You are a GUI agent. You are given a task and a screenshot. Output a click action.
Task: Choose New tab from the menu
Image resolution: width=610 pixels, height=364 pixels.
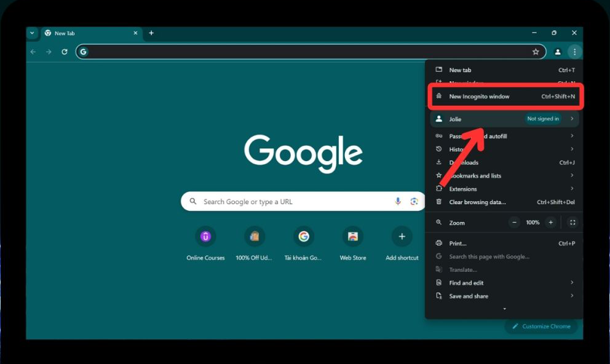(x=505, y=70)
